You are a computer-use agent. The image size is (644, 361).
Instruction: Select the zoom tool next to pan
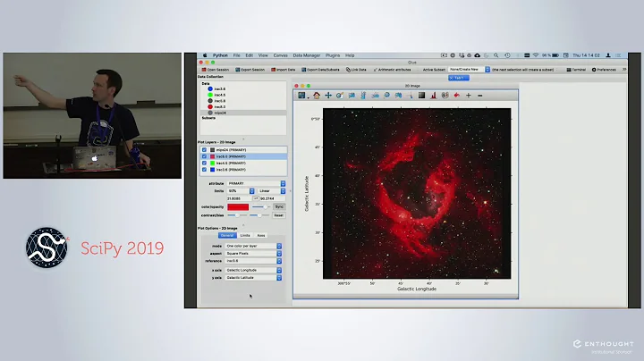click(x=340, y=96)
